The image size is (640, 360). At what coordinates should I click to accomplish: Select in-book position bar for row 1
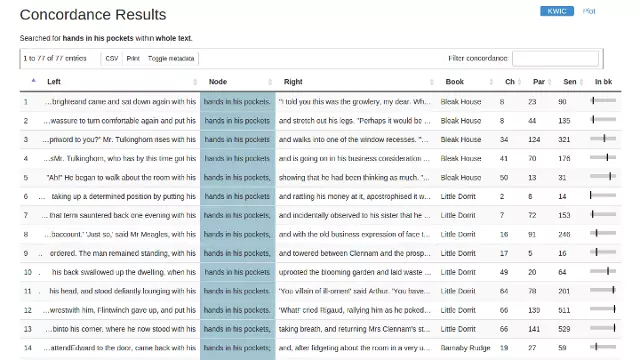[x=603, y=100]
